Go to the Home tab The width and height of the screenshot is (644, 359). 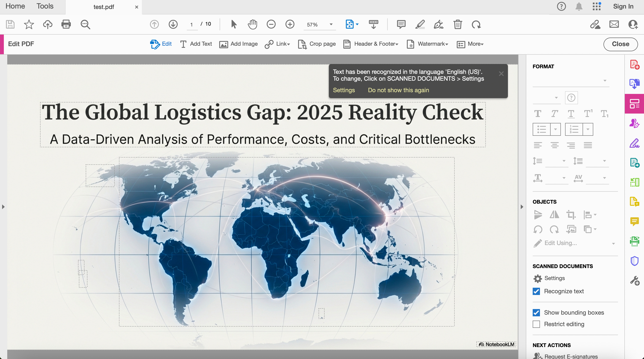pyautogui.click(x=15, y=6)
